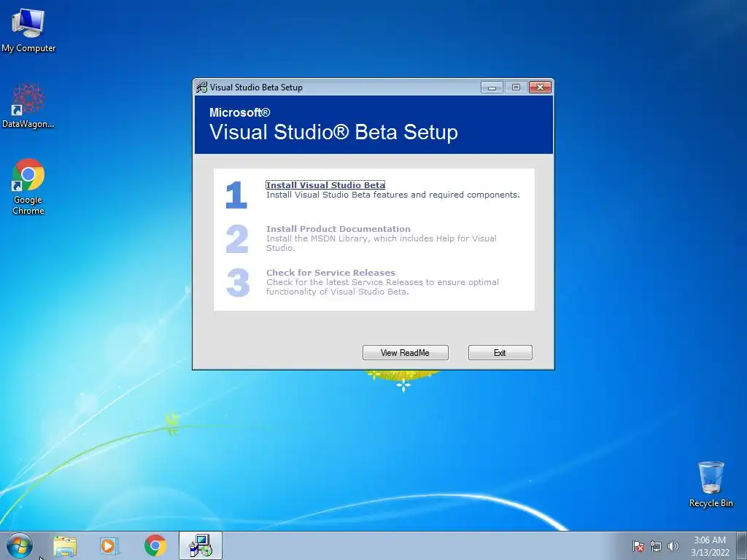
Task: Click the network tray icon
Action: point(656,546)
